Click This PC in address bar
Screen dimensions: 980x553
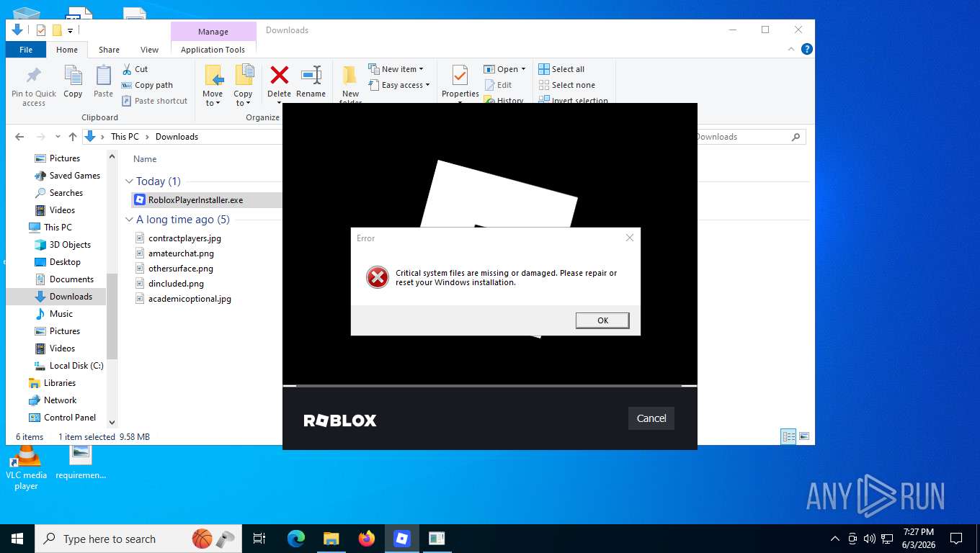tap(125, 137)
